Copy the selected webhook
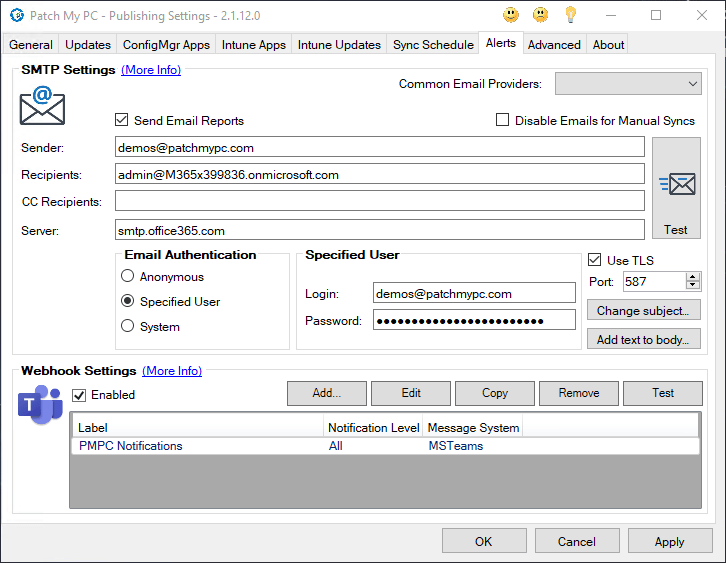726x563 pixels. [495, 393]
